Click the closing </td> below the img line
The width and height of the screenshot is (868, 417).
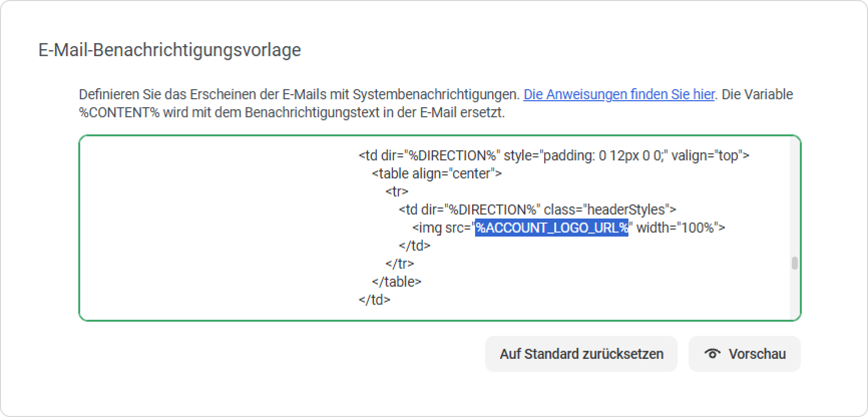pos(414,246)
